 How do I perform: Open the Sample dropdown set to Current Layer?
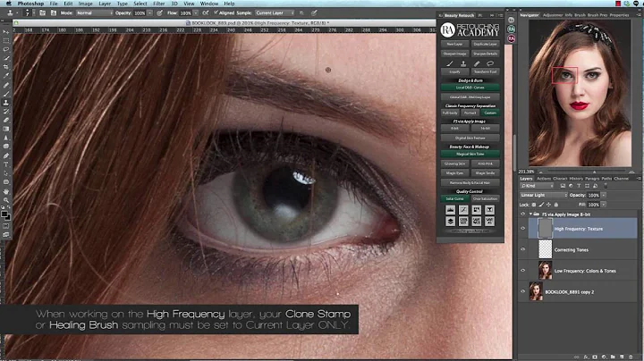[x=275, y=13]
